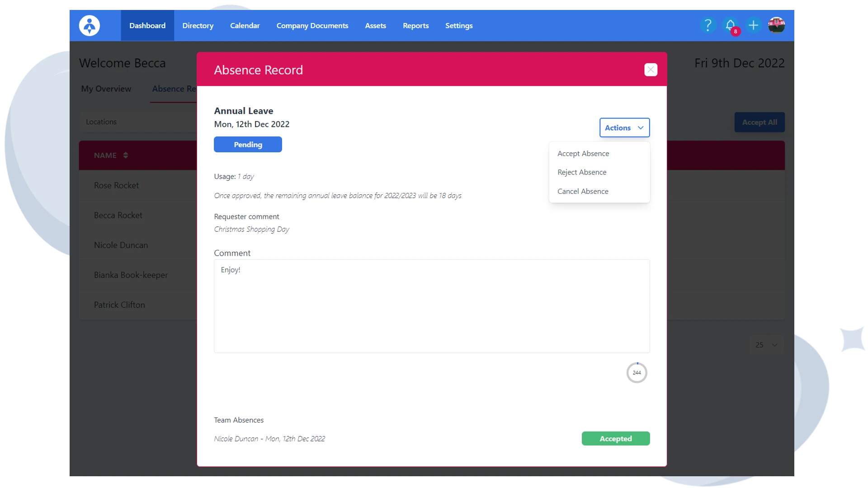Image resolution: width=868 pixels, height=488 pixels.
Task: Click the add new item plus icon
Action: (754, 25)
